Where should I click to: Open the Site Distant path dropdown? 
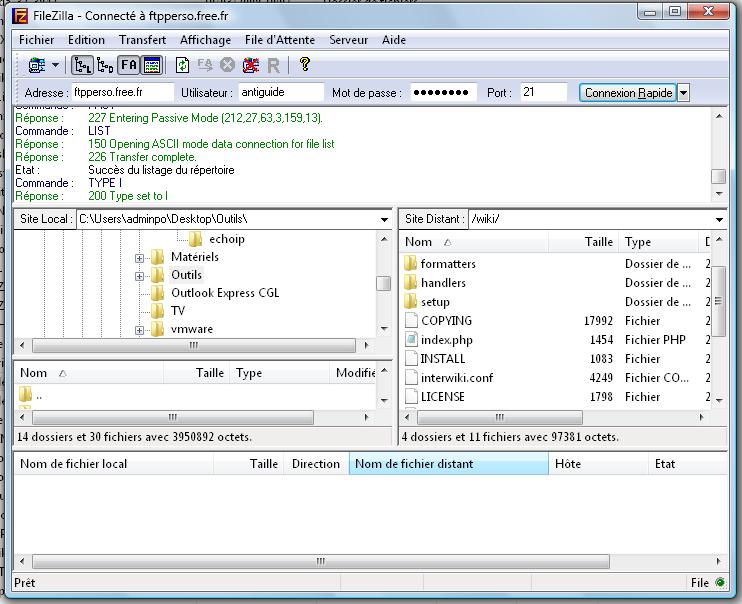point(719,219)
